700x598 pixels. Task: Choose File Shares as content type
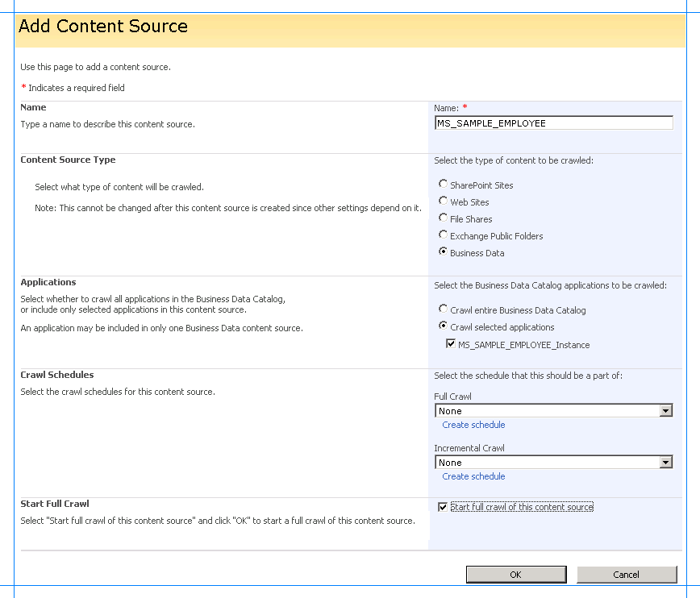click(442, 218)
